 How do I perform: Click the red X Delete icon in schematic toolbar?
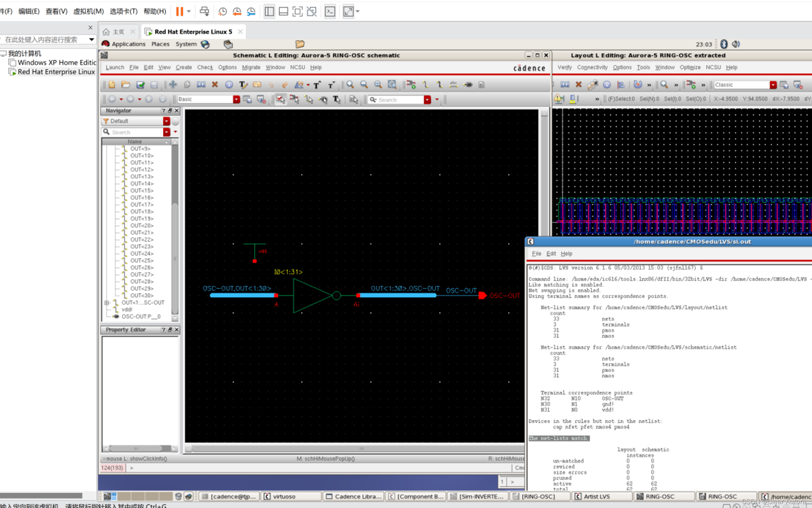[215, 85]
